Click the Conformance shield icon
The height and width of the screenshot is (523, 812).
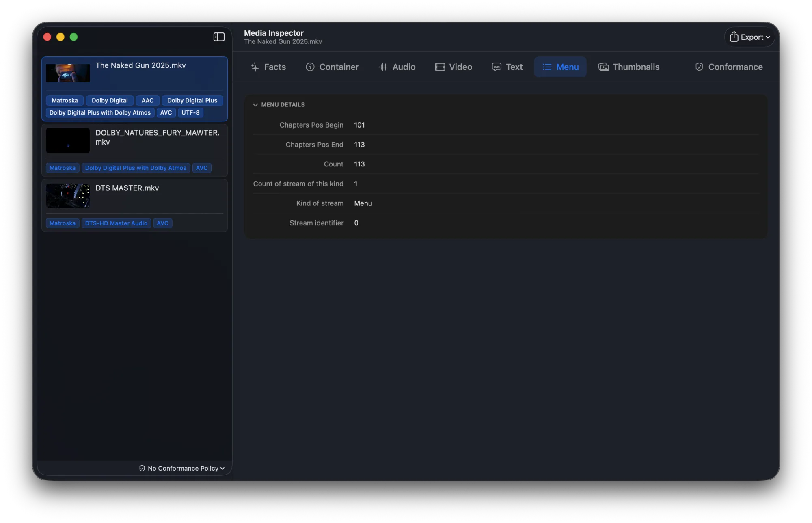click(x=699, y=67)
